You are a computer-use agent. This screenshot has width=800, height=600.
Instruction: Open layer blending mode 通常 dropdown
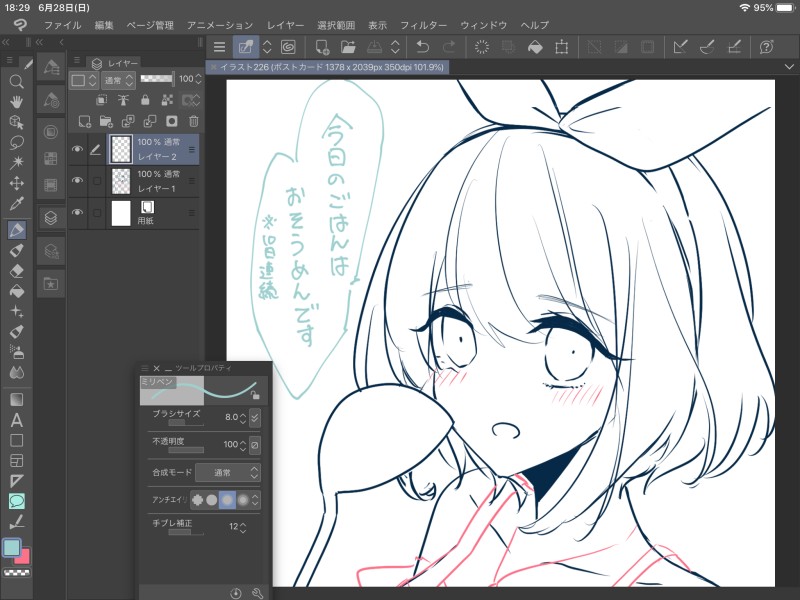(x=118, y=80)
